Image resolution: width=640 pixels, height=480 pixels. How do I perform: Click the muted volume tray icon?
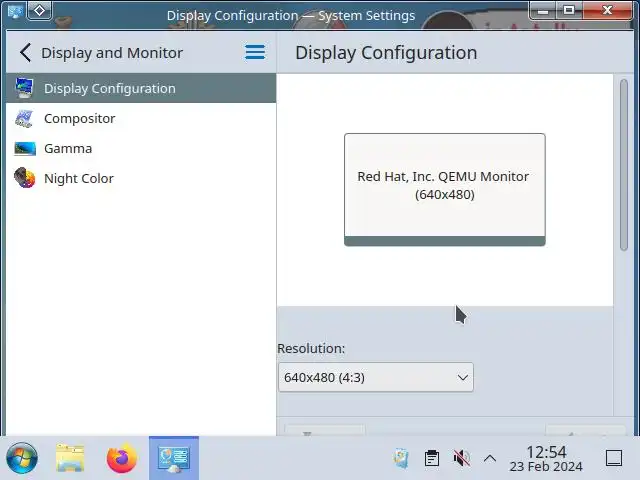[462, 458]
